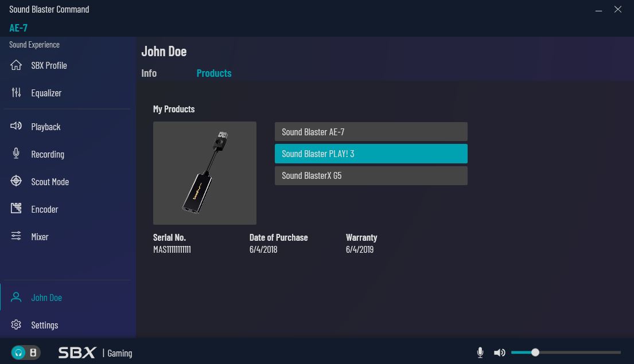Click the Playback speaker icon

(x=16, y=127)
